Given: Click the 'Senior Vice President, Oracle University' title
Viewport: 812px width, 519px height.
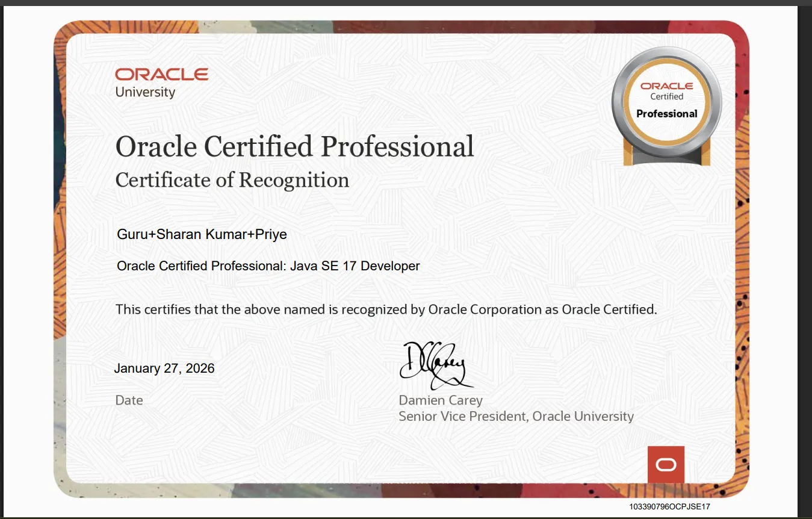Looking at the screenshot, I should click(516, 416).
